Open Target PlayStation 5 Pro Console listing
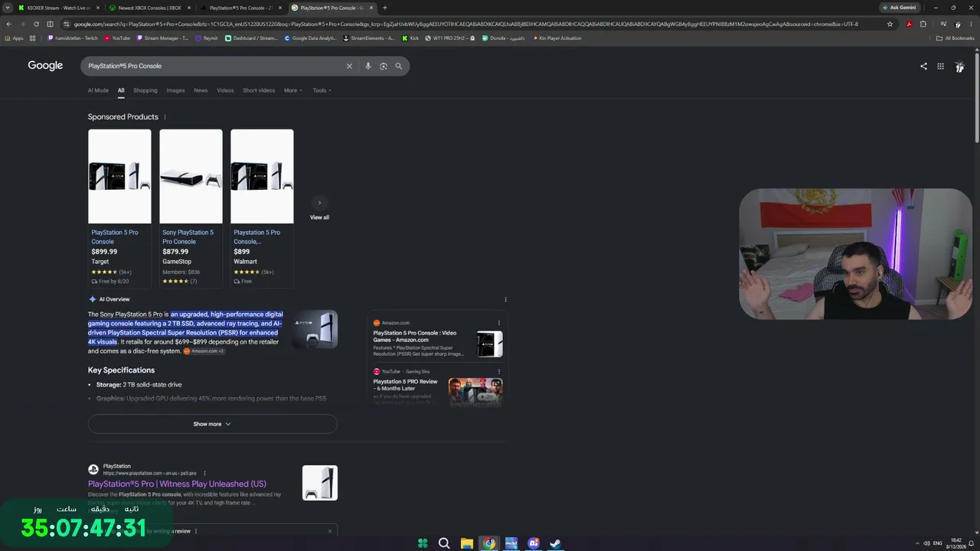980x551 pixels. (119, 208)
